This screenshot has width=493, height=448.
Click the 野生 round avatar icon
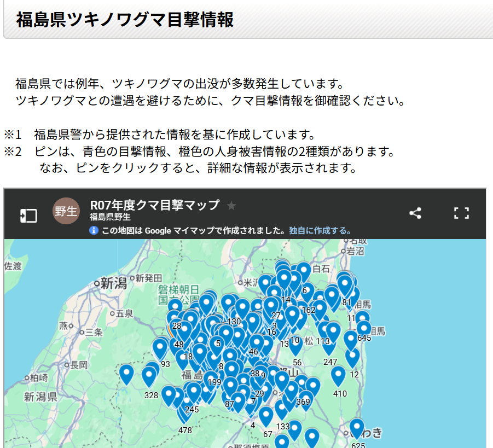coord(66,211)
